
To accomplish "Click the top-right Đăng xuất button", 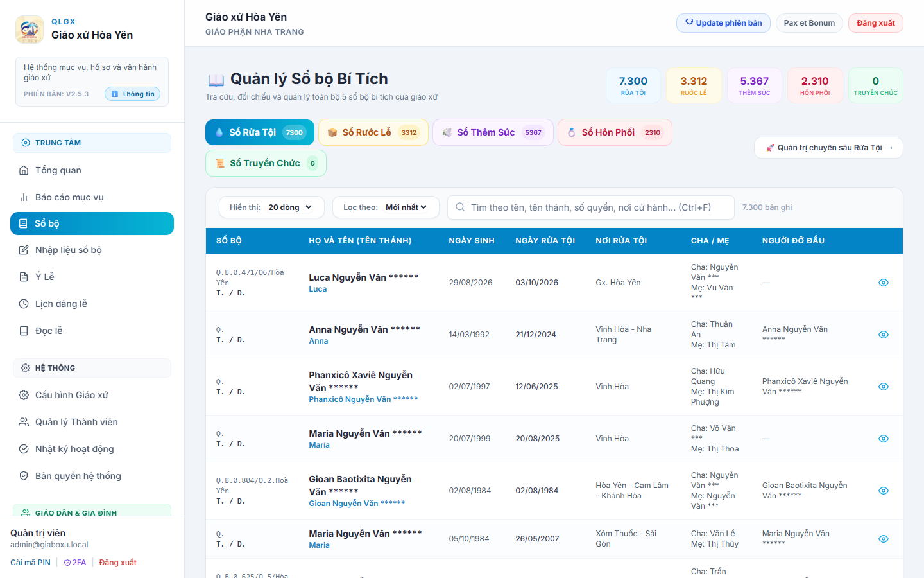I will click(876, 23).
